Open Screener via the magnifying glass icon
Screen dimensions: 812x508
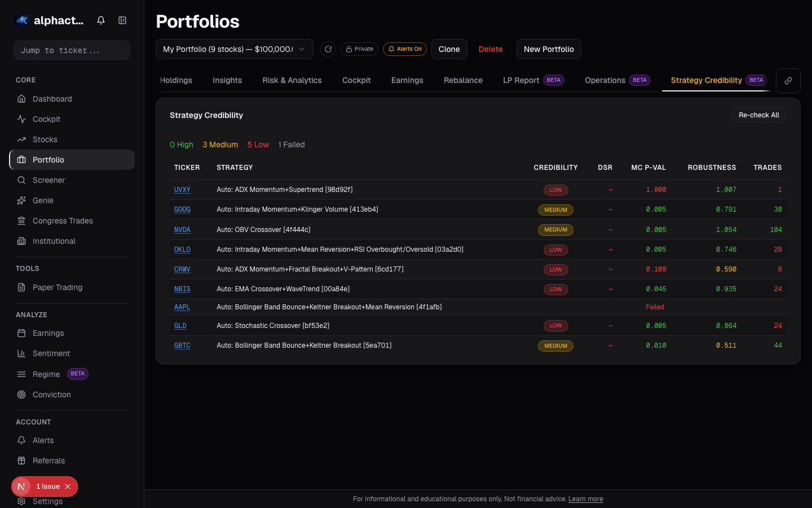pyautogui.click(x=23, y=180)
